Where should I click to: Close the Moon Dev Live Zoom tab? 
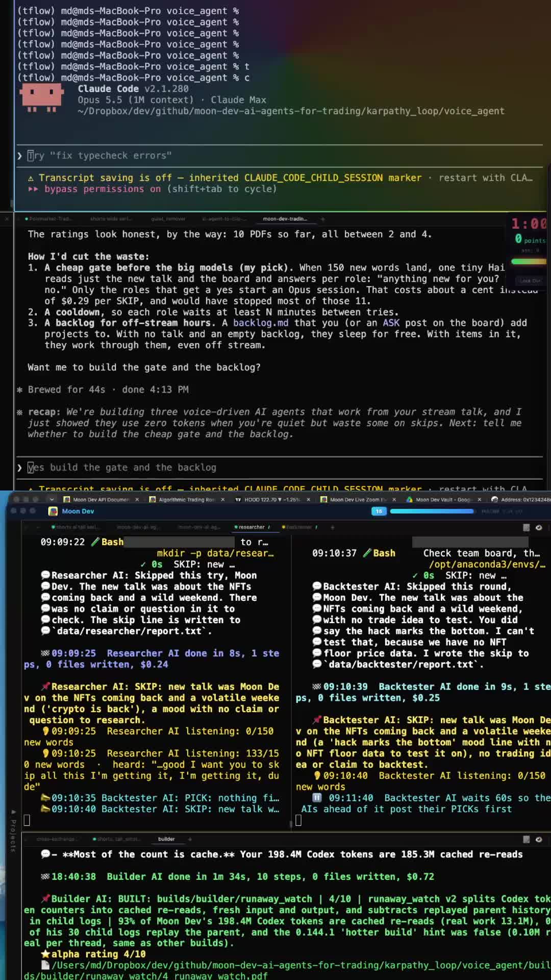pos(394,500)
